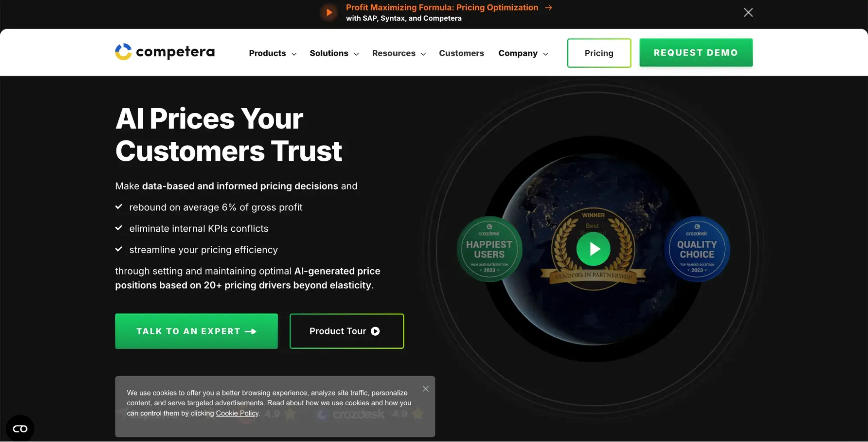Click the Happiest Users crozdesk badge
This screenshot has width=868, height=442.
[489, 249]
